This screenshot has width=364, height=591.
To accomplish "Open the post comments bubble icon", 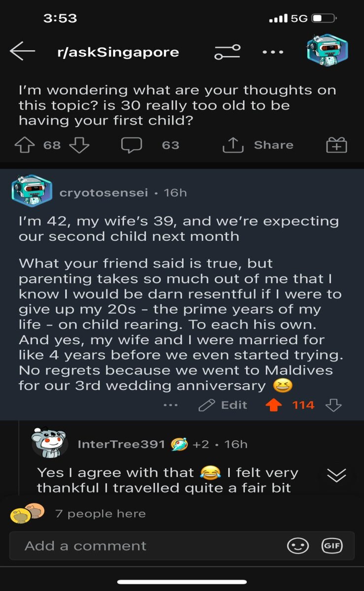I will tap(132, 145).
